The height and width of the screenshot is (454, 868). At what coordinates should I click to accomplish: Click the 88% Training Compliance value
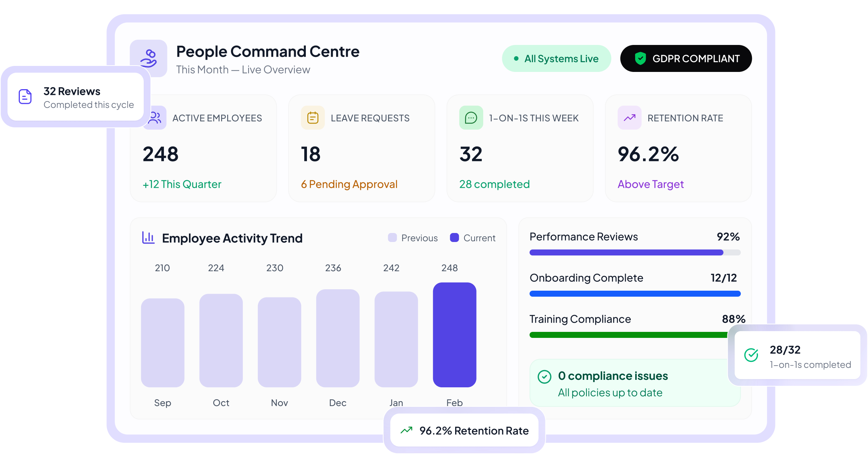(x=734, y=319)
